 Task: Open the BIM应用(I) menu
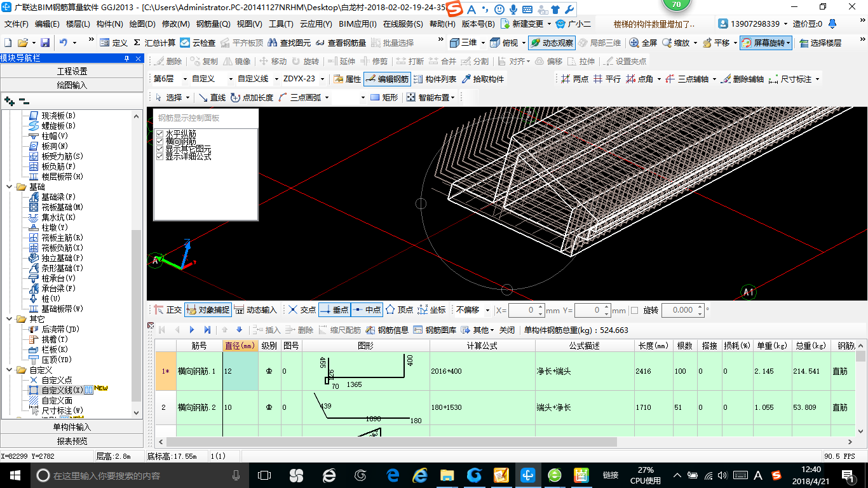pyautogui.click(x=358, y=24)
